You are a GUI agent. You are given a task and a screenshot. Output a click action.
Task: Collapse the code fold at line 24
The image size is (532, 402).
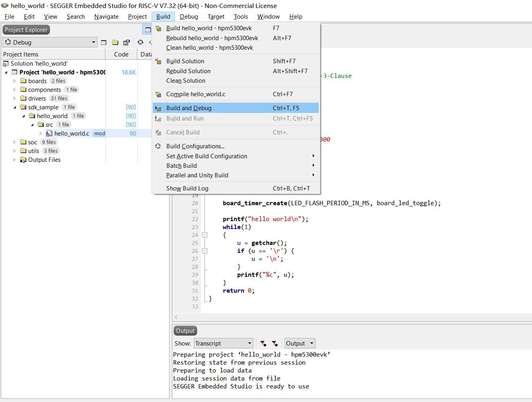pos(205,235)
